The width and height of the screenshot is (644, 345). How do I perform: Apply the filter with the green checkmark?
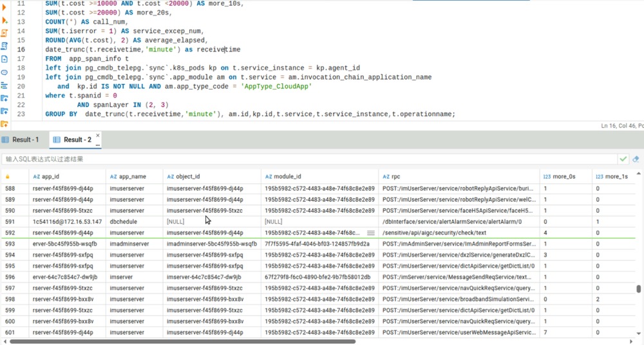pos(623,159)
